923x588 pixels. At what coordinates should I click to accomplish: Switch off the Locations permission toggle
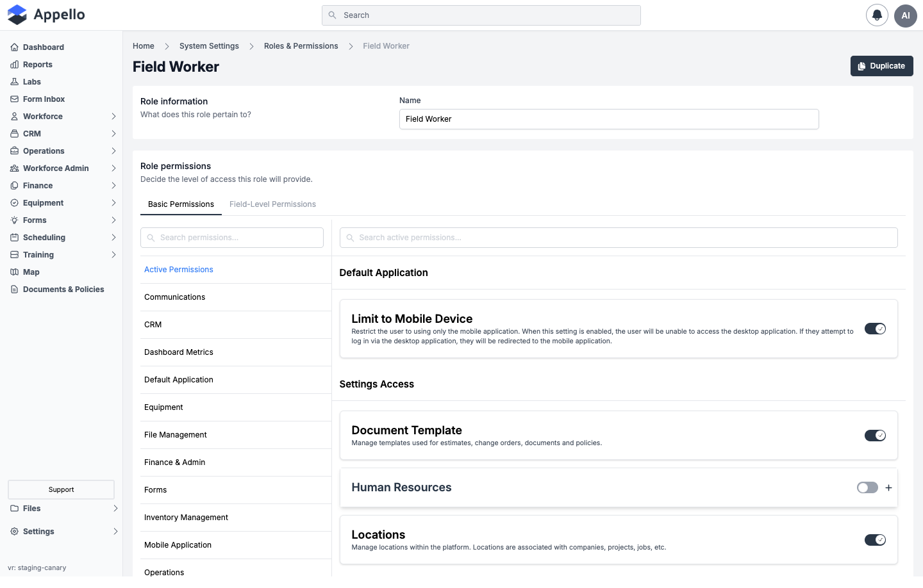pos(875,540)
